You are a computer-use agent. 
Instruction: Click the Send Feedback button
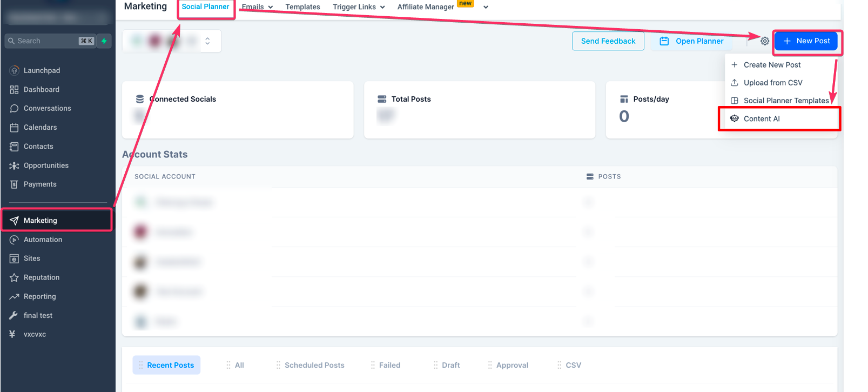pos(608,41)
